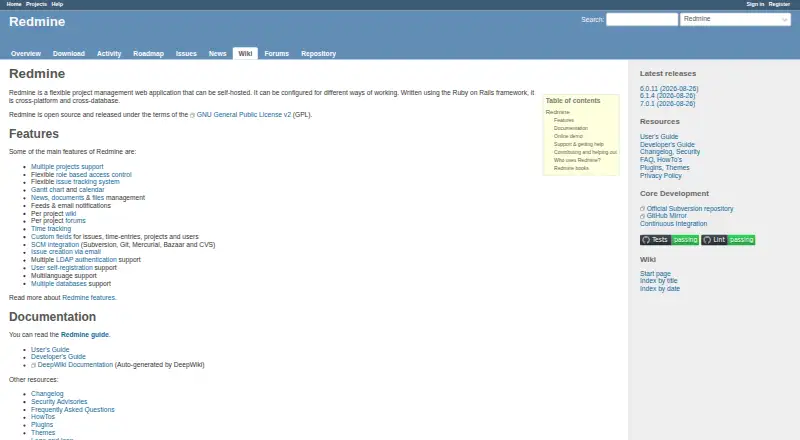Open the GNU General Public License v2 link
Screen dimensions: 800x440
[244, 115]
